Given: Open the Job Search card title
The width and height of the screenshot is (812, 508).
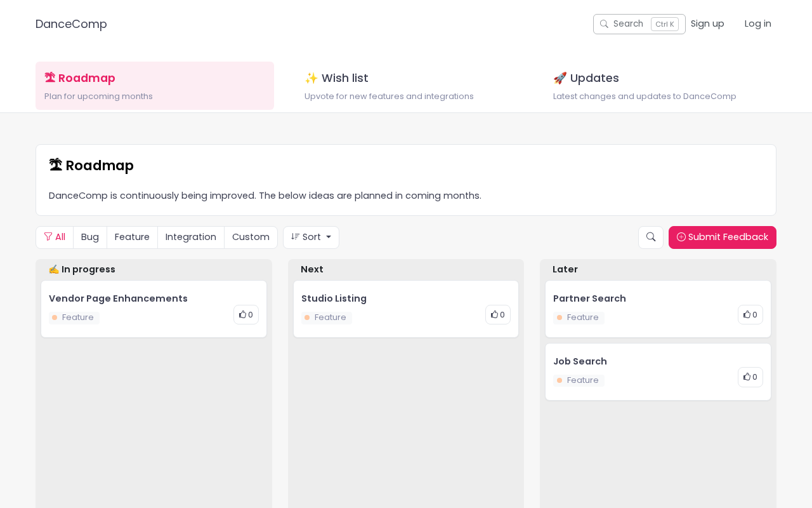Looking at the screenshot, I should (x=580, y=361).
